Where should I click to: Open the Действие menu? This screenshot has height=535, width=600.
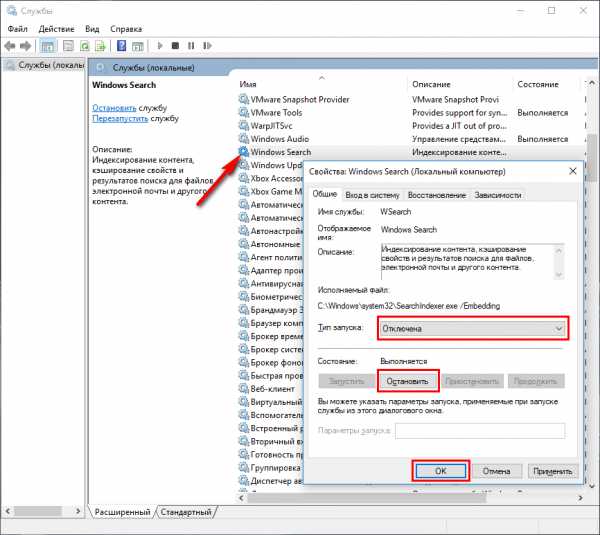(56, 29)
